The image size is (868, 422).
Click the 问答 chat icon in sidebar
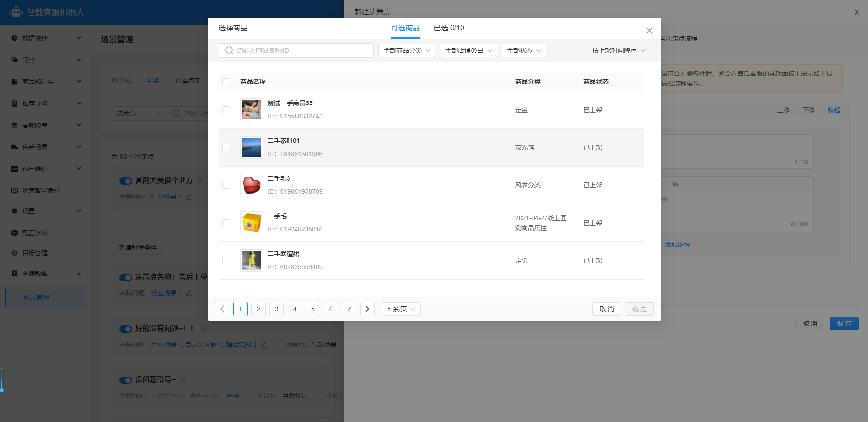(15, 60)
